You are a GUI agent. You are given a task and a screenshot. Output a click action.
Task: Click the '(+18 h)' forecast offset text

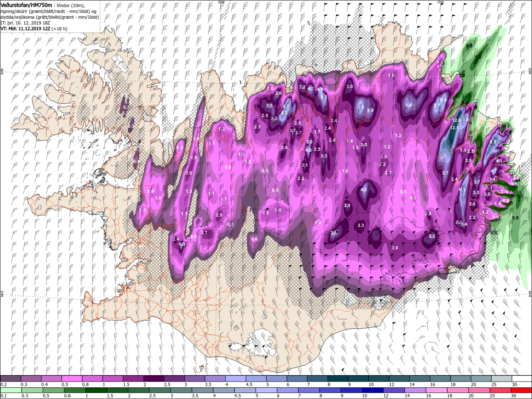[59, 29]
